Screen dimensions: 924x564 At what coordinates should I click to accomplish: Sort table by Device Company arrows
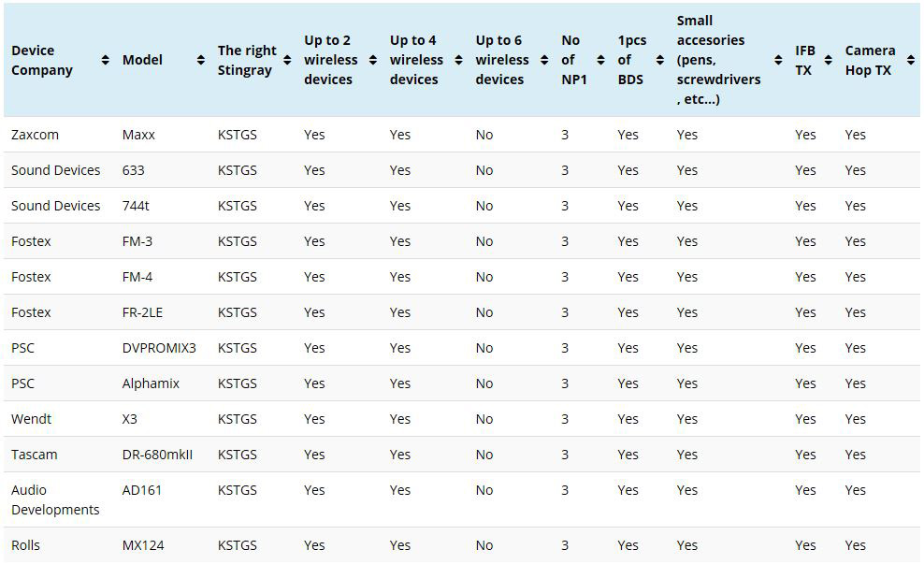(x=105, y=60)
